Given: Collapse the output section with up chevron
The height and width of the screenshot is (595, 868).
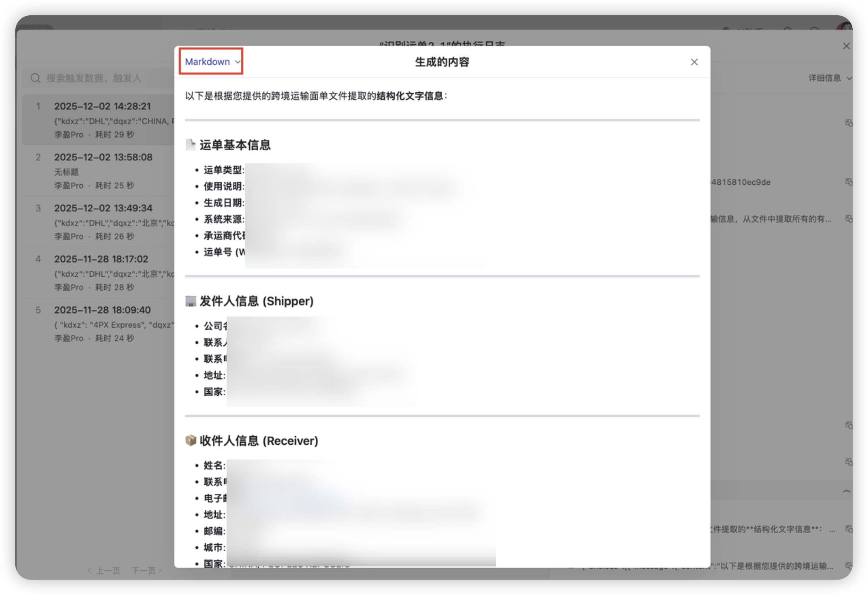Looking at the screenshot, I should (x=846, y=491).
